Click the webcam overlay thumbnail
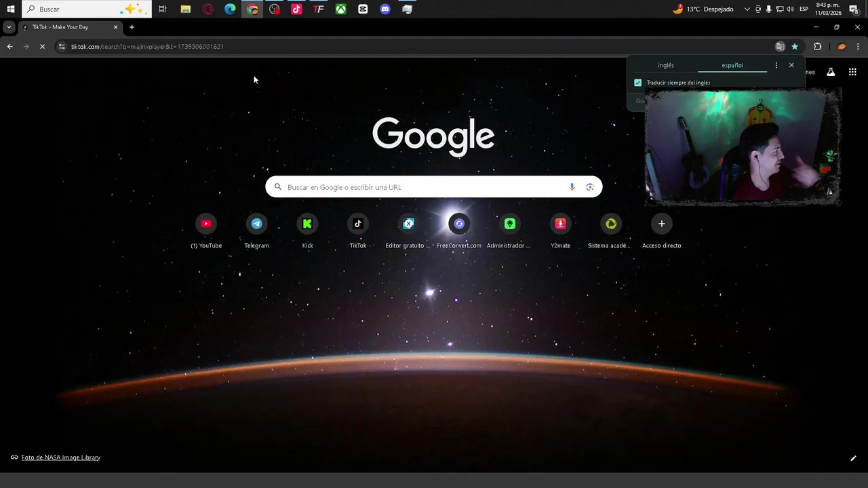Image resolution: width=868 pixels, height=488 pixels. click(743, 146)
